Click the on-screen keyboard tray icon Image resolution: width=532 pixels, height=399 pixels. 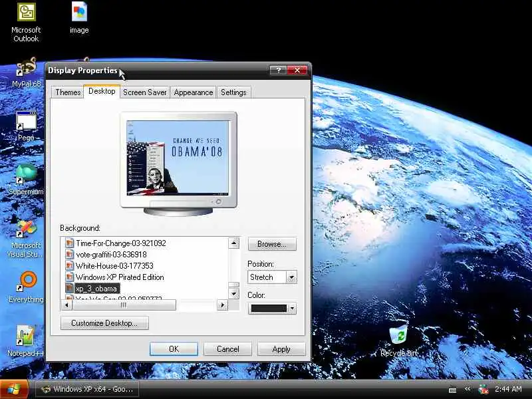(x=452, y=390)
